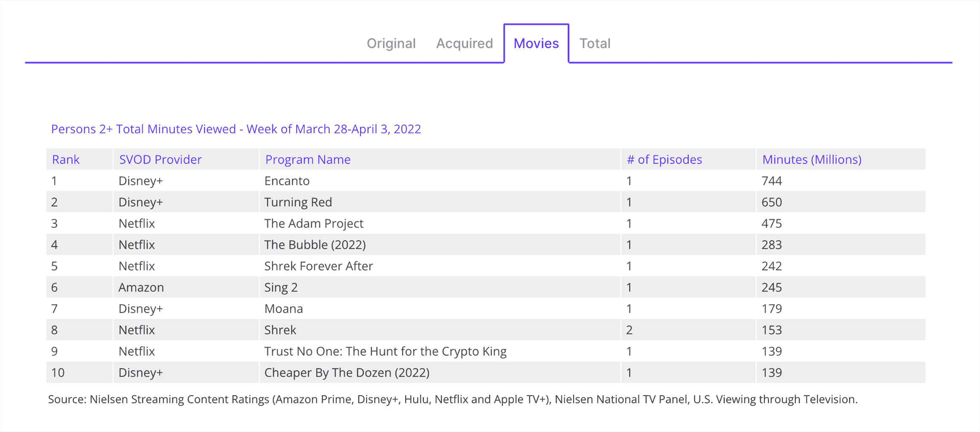Click the Source: Nielsen Streaming Content Ratings footnote
This screenshot has height=432, width=980.
click(x=453, y=399)
